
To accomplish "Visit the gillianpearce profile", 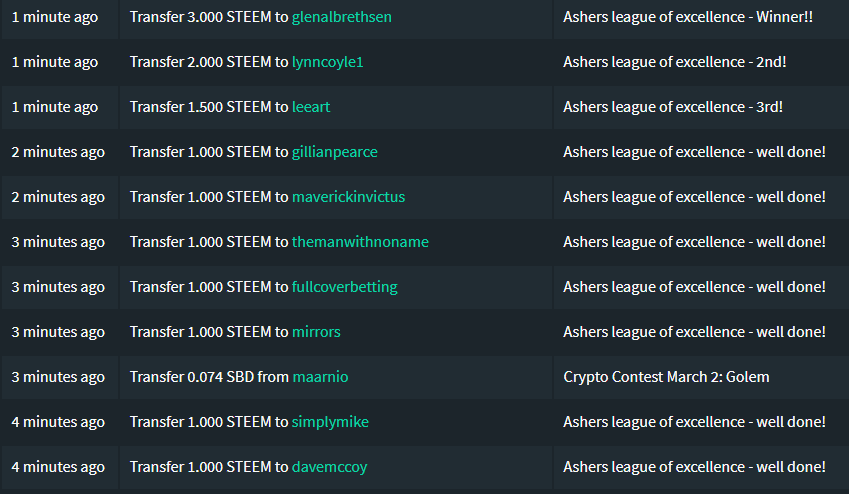I will pyautogui.click(x=335, y=152).
